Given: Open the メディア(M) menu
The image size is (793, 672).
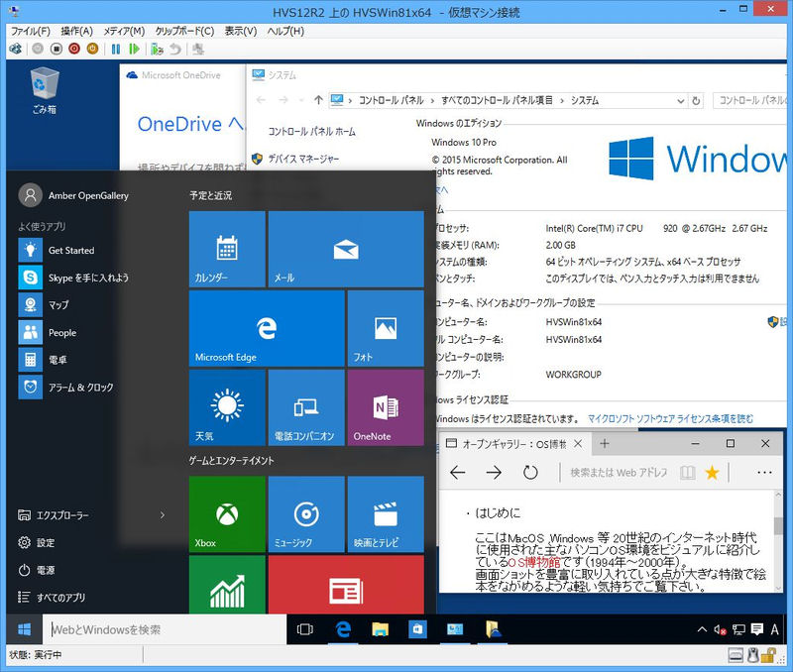Looking at the screenshot, I should 124,31.
